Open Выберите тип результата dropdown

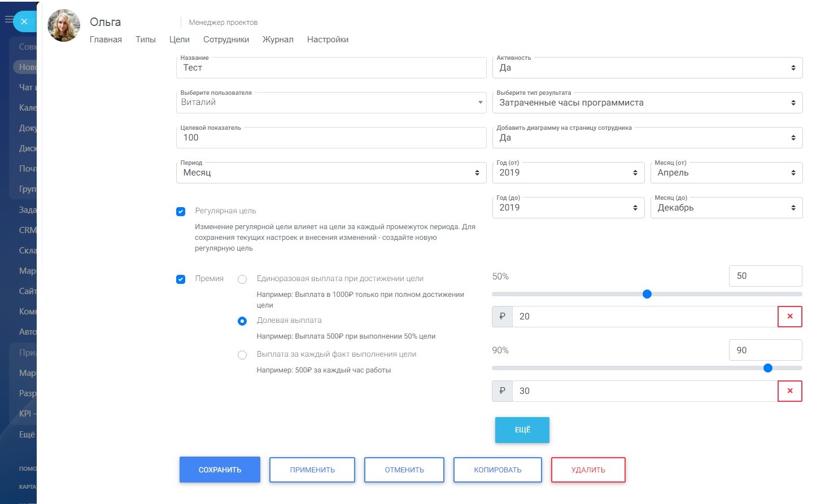click(x=647, y=103)
